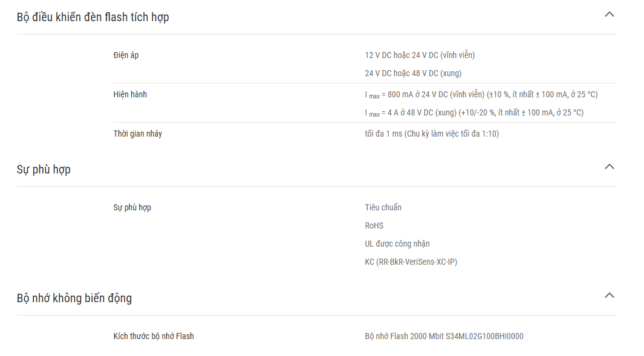This screenshot has width=644, height=356.
Task: Click the I max = 800 mA value line
Action: point(481,95)
